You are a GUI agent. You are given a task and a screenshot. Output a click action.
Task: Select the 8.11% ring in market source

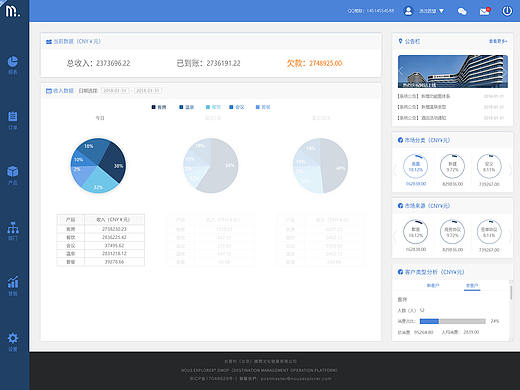(489, 232)
